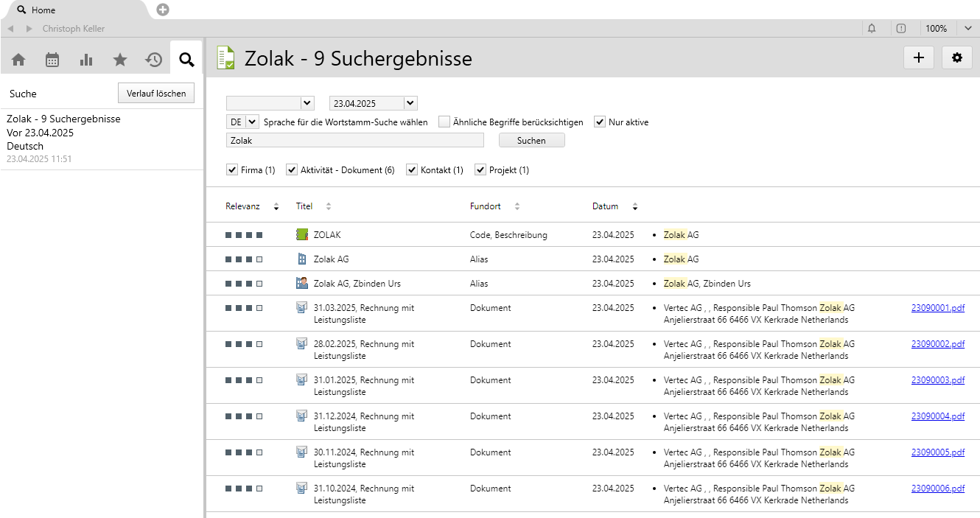Screen dimensions: 980x518
Task: Toggle the Aktivität - Dokument filter checkbox
Action: pos(292,170)
